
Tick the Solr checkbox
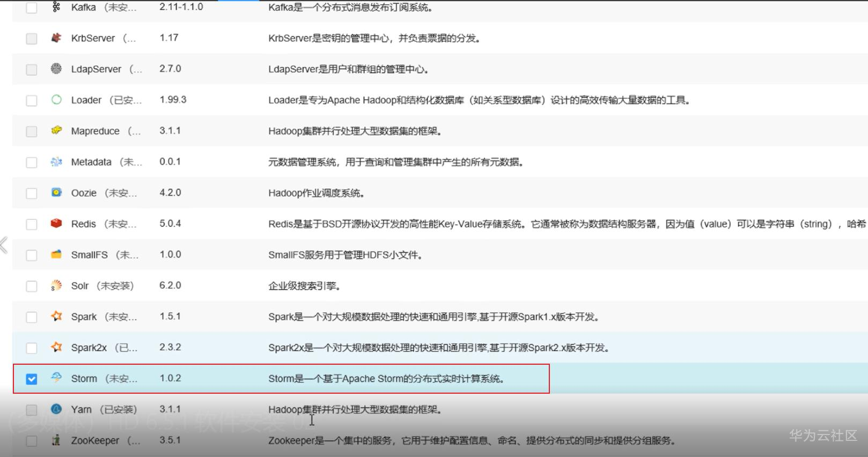[32, 286]
